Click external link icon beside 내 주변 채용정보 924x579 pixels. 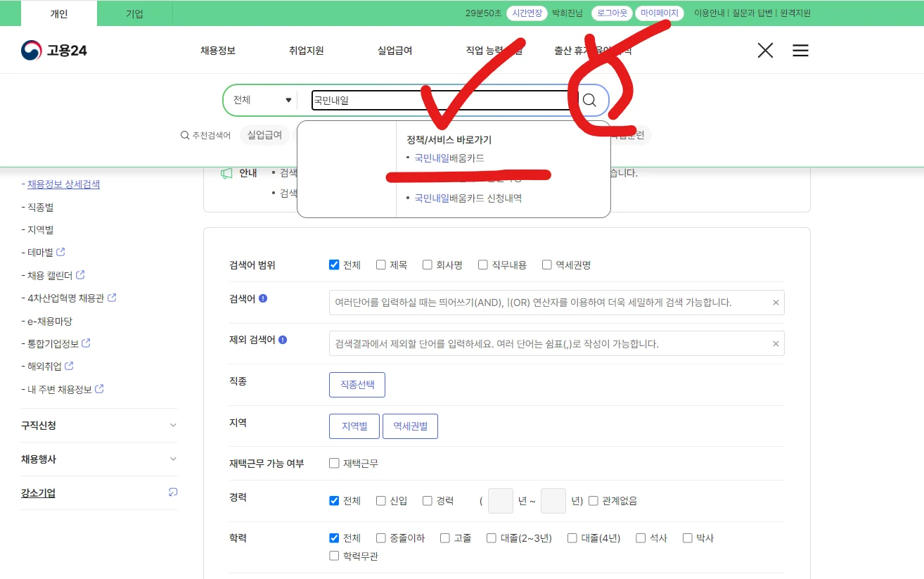click(x=99, y=388)
